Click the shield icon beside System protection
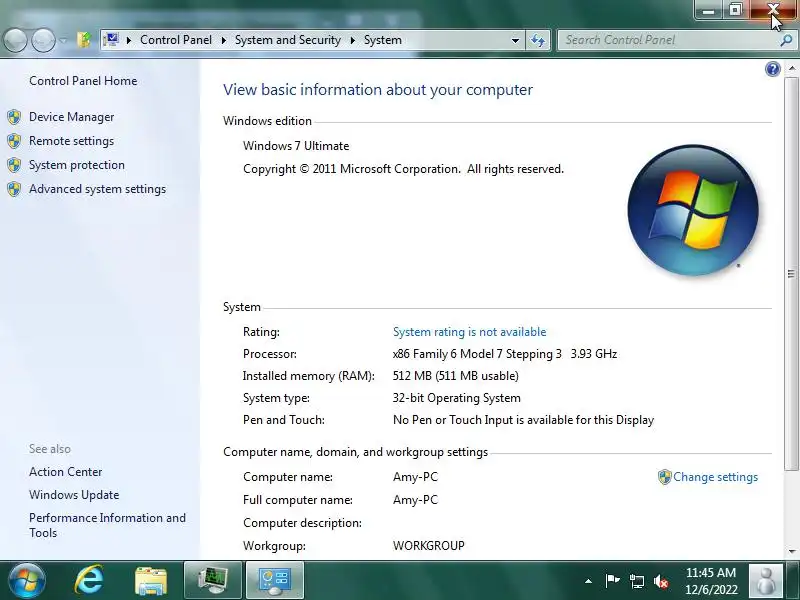The height and width of the screenshot is (600, 800). 14,165
